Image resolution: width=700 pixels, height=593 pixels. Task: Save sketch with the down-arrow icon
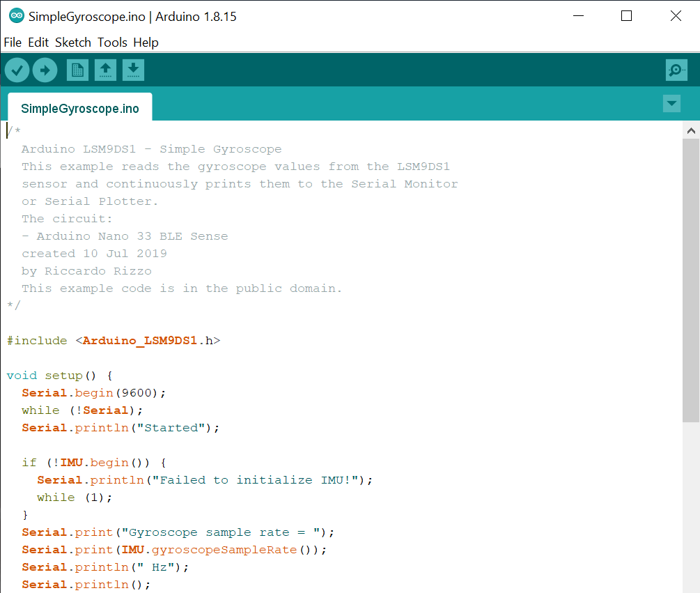(133, 70)
